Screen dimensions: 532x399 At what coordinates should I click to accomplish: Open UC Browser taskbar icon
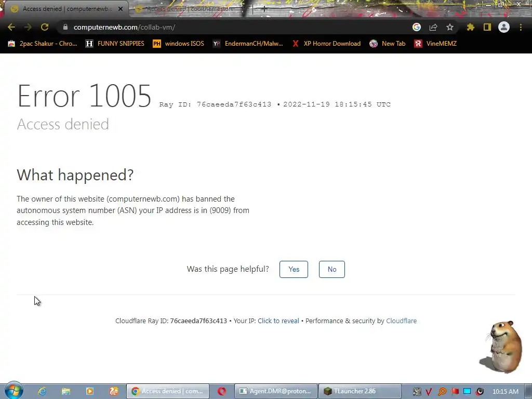point(114,391)
